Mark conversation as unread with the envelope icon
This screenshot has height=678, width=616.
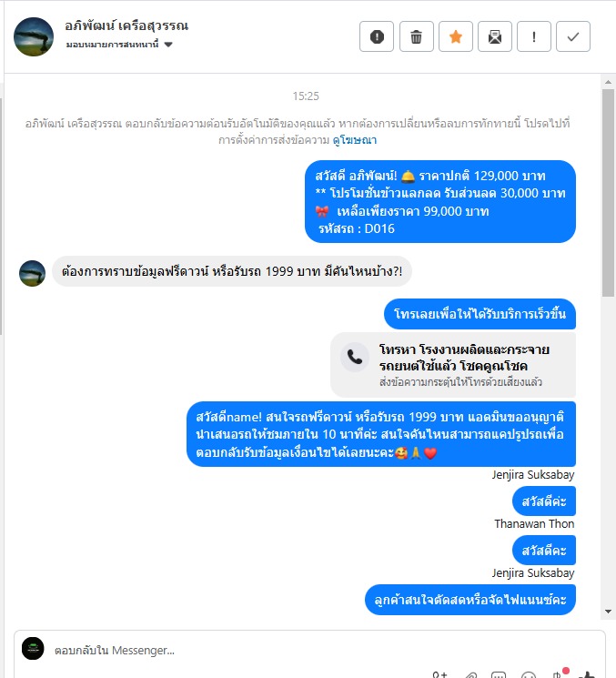click(x=495, y=36)
